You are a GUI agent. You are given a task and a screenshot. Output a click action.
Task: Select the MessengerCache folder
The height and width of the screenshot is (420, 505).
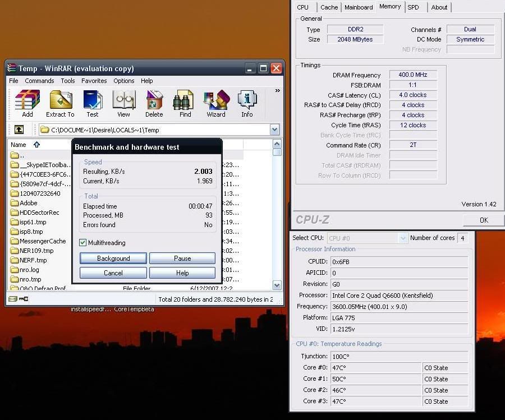(43, 241)
